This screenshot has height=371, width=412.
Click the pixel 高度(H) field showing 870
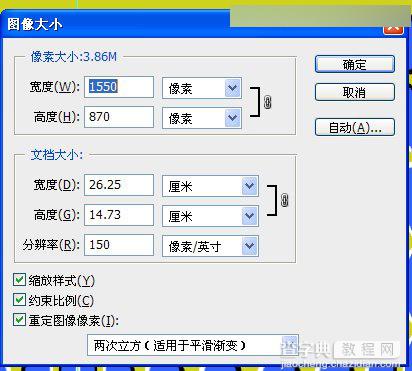tap(119, 117)
